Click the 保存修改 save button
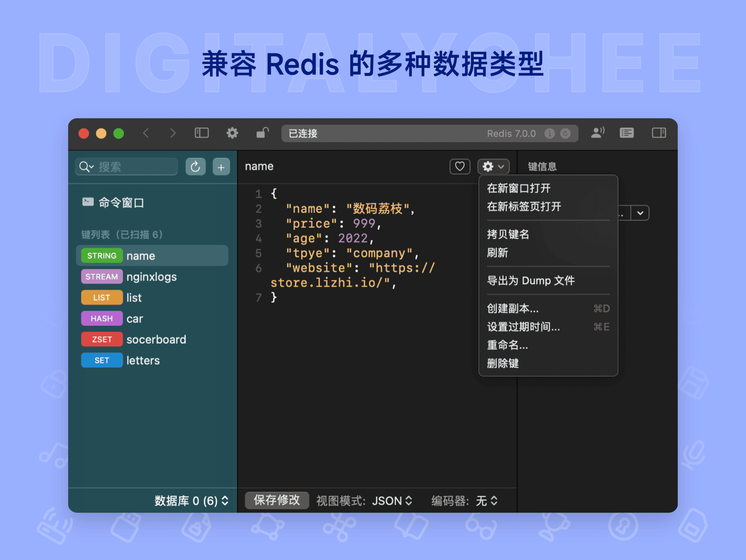The width and height of the screenshot is (746, 560). coord(276,501)
